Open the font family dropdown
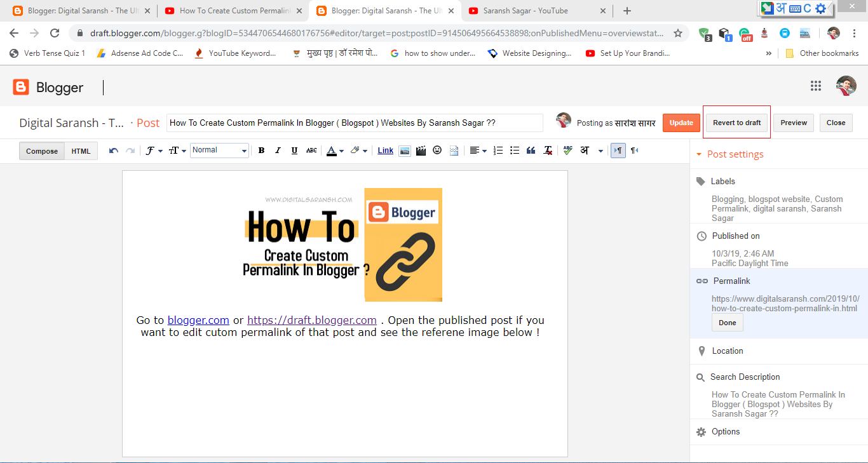Image resolution: width=868 pixels, height=463 pixels. click(x=154, y=151)
